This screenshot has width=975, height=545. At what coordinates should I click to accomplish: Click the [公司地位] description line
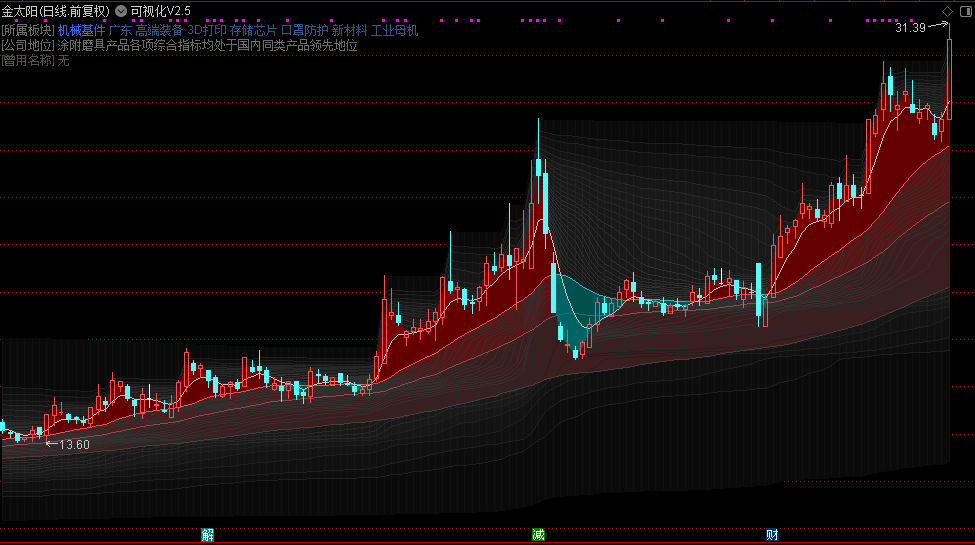click(179, 45)
